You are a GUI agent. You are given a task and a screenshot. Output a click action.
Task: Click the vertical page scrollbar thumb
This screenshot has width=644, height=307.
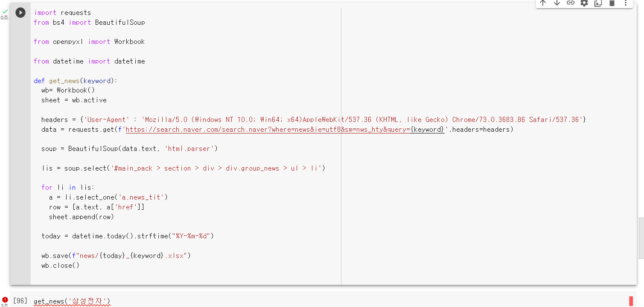(641, 238)
